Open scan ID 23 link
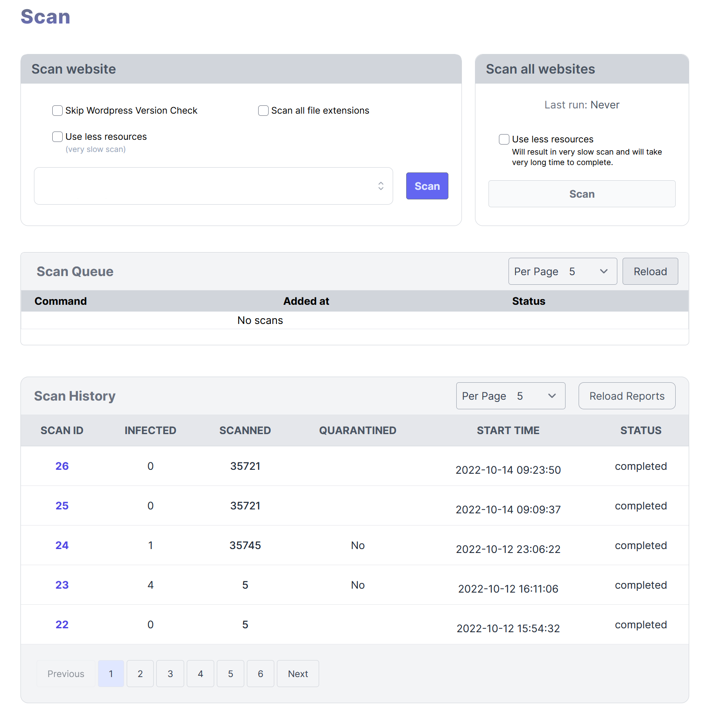Screen dimensions: 724x728 [62, 585]
